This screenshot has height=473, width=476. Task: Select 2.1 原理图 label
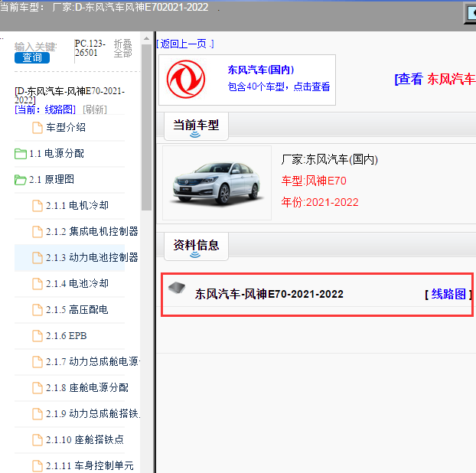(51, 179)
